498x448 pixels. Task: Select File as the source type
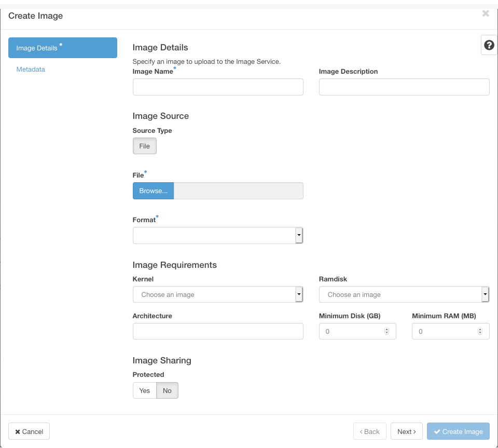tap(144, 146)
